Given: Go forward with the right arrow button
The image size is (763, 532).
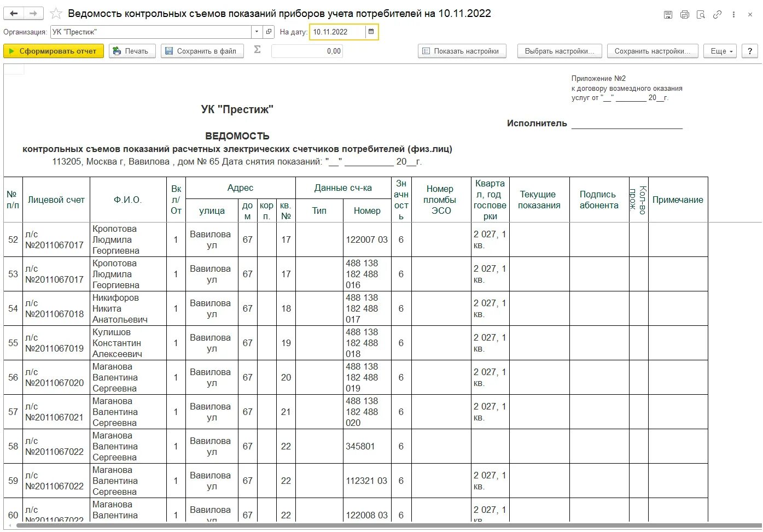Looking at the screenshot, I should point(33,14).
